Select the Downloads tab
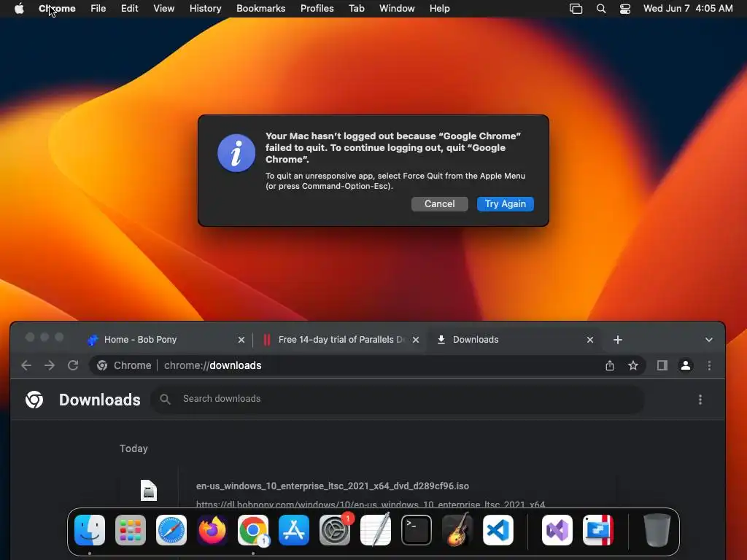Screen dimensions: 747x560 pyautogui.click(x=514, y=340)
